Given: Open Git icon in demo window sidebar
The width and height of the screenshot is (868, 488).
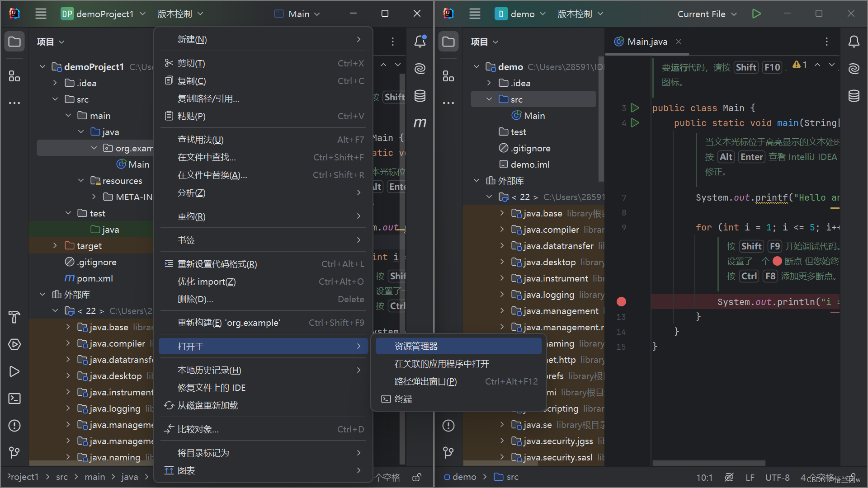Looking at the screenshot, I should [x=448, y=452].
